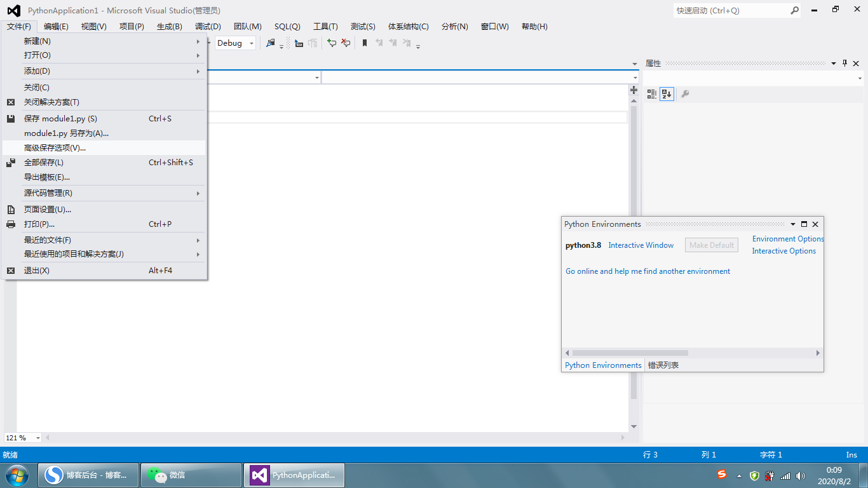This screenshot has width=868, height=488.
Task: Expand the 添加(D) submenu
Action: (104, 71)
